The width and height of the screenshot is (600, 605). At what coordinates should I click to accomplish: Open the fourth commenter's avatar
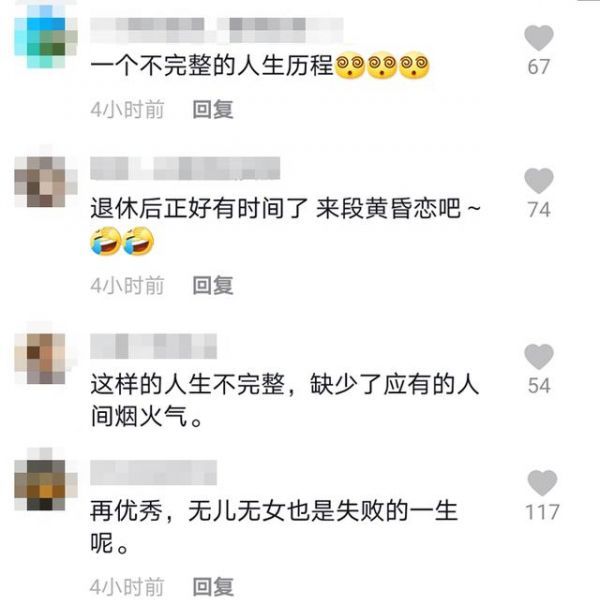tap(46, 479)
